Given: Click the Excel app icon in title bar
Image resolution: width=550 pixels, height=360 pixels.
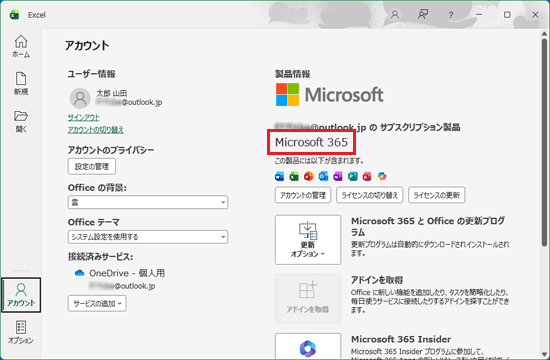Looking at the screenshot, I should [x=14, y=15].
